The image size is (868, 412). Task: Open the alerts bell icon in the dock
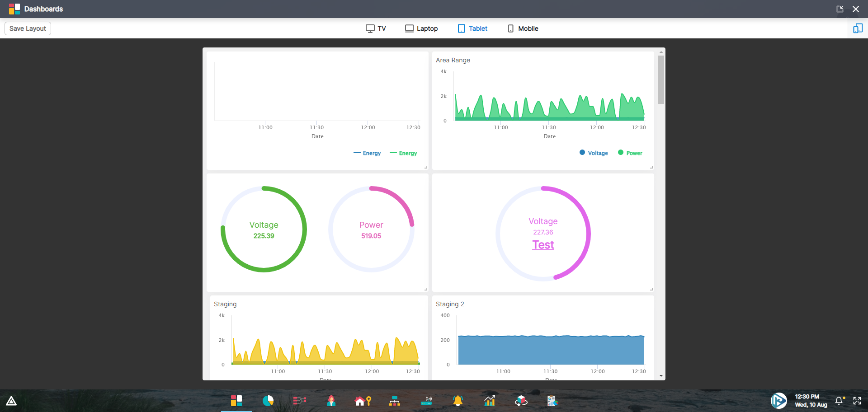pyautogui.click(x=458, y=401)
